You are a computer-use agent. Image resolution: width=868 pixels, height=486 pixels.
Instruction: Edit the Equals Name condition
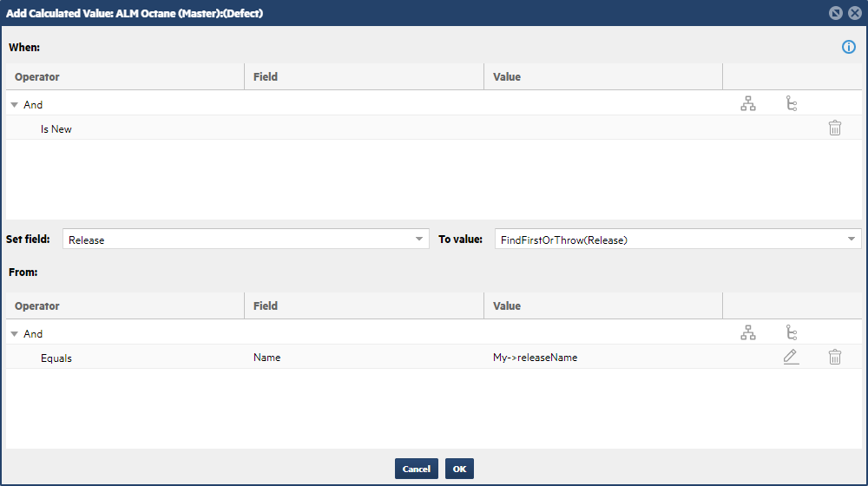791,357
